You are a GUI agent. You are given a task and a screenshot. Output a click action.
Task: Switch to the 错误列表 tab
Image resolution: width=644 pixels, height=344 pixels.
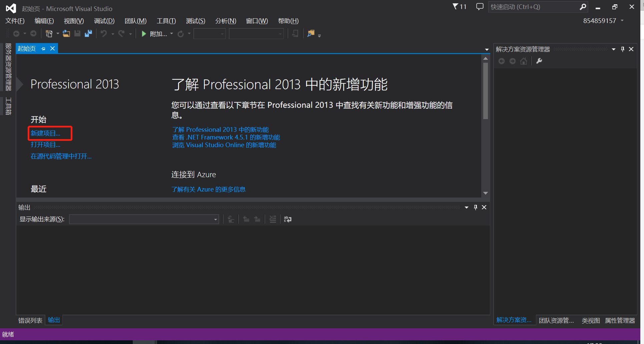[x=30, y=320]
